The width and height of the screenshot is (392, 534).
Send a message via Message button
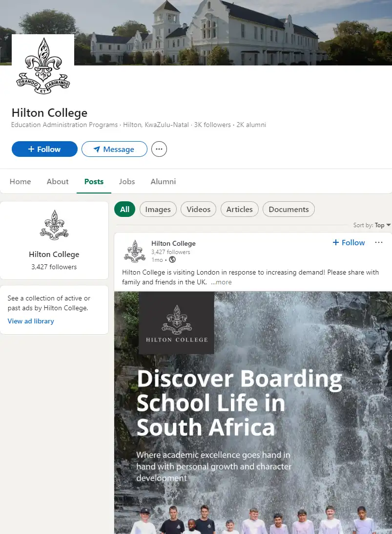coord(114,149)
